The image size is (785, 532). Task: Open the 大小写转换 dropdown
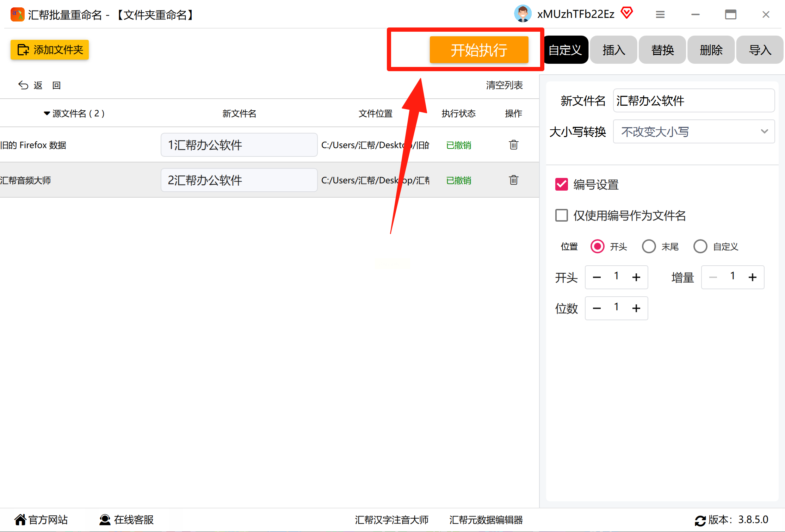693,131
